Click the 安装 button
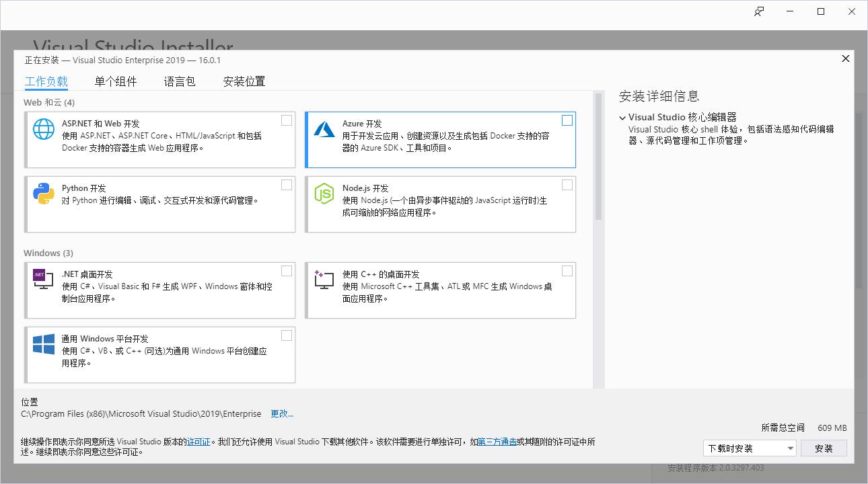868x484 pixels. click(x=824, y=448)
